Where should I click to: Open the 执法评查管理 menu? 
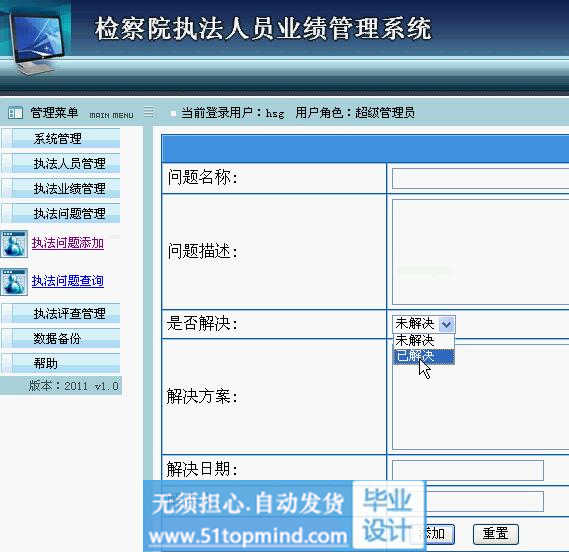pos(61,313)
